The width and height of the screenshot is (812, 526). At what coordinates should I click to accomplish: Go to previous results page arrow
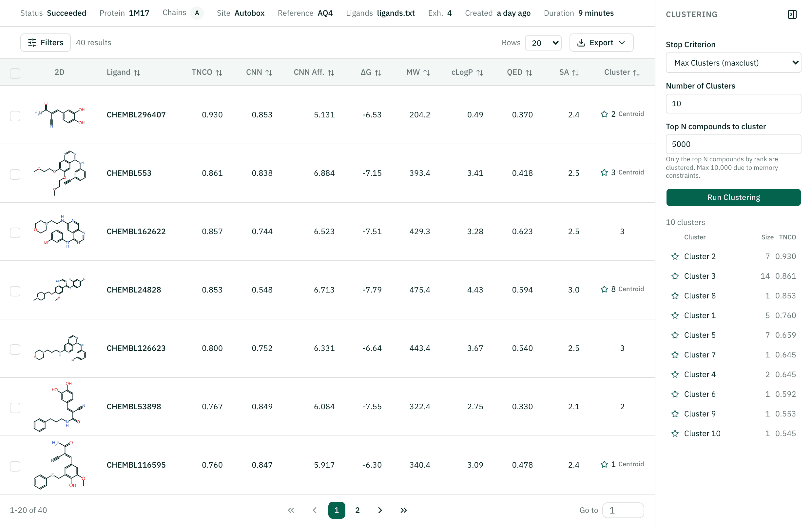tap(315, 510)
